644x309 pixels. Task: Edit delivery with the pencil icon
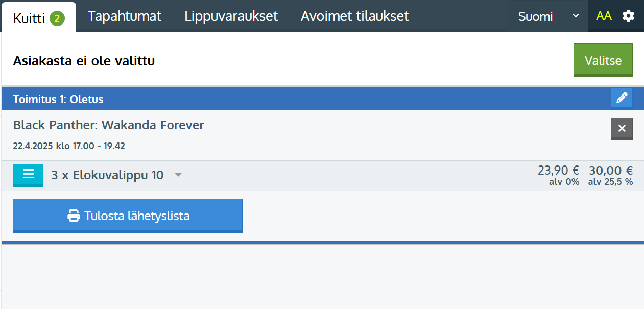(x=622, y=98)
